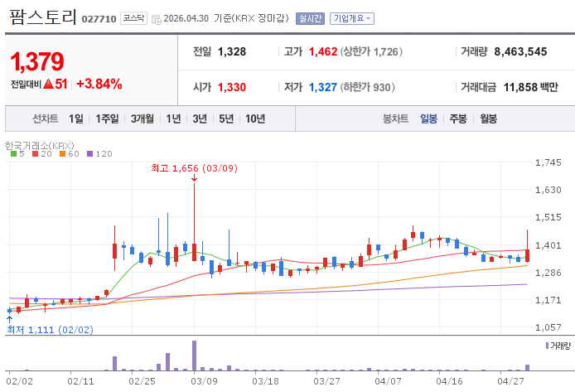Click the stock name 팜스토리
The image size is (575, 392).
(x=43, y=17)
